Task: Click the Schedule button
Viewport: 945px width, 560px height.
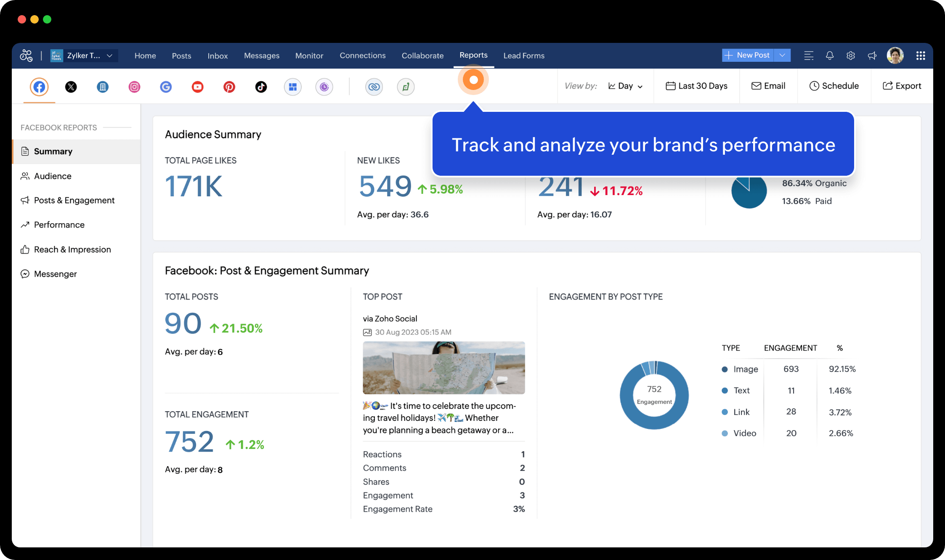Action: [834, 86]
